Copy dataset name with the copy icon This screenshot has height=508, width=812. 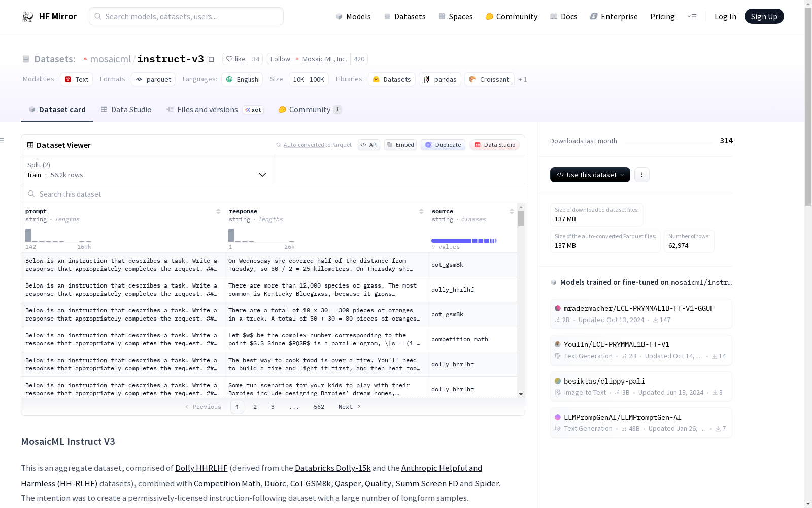tap(211, 59)
